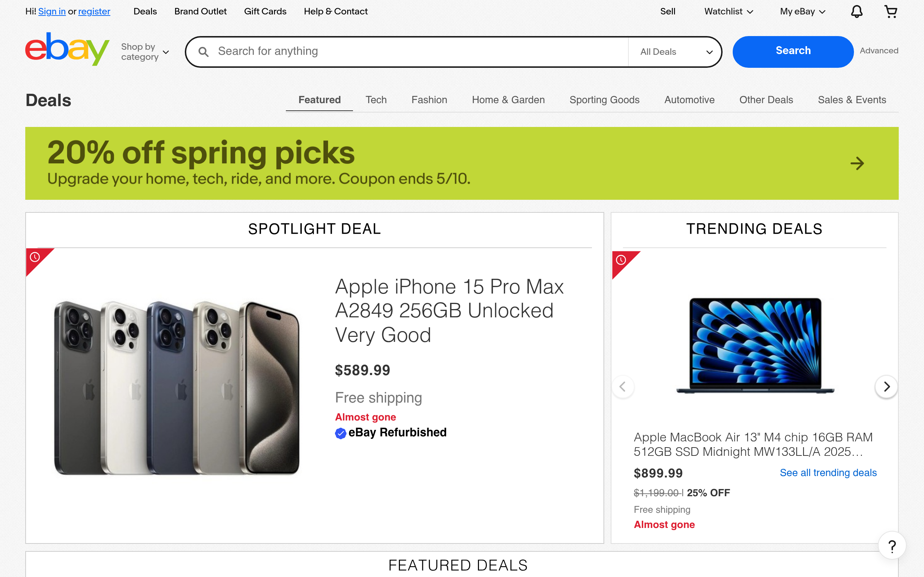924x577 pixels.
Task: Open the shopping cart icon
Action: point(890,12)
